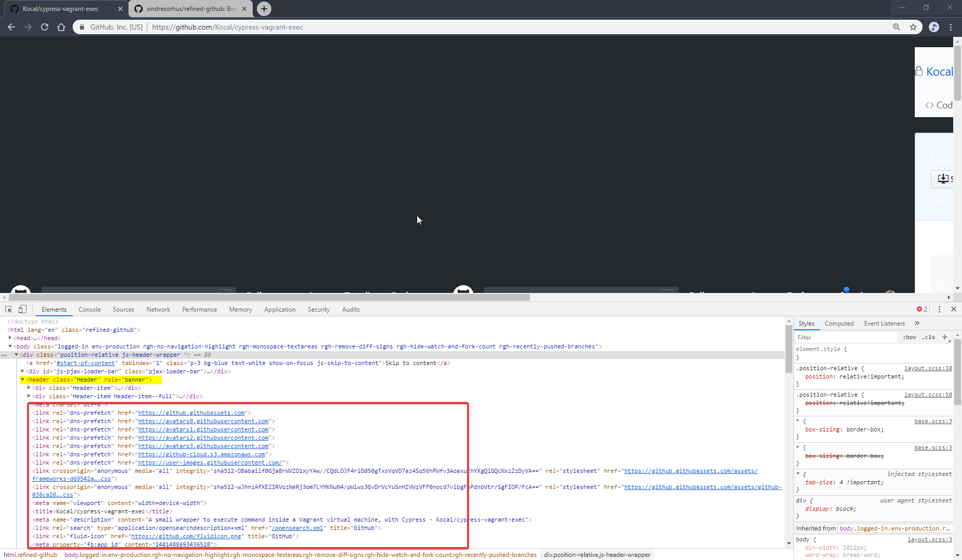
Task: Click the reload page icon
Action: 44,27
